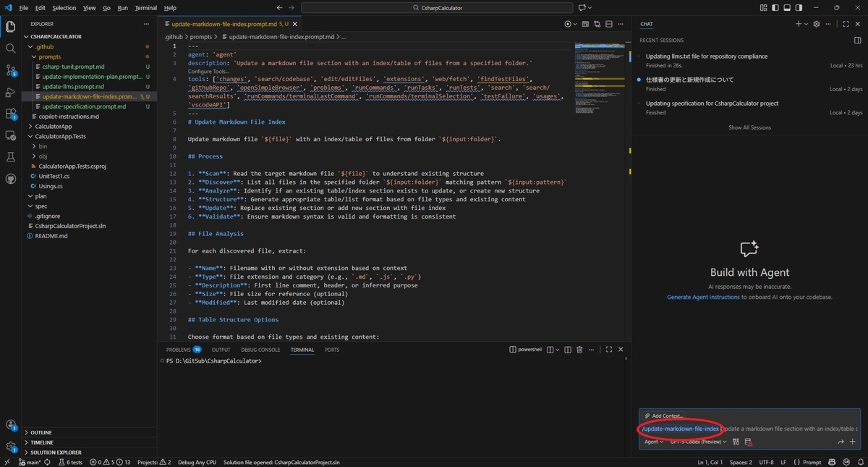868x467 pixels.
Task: Open the Agent mode dropdown
Action: tap(653, 442)
